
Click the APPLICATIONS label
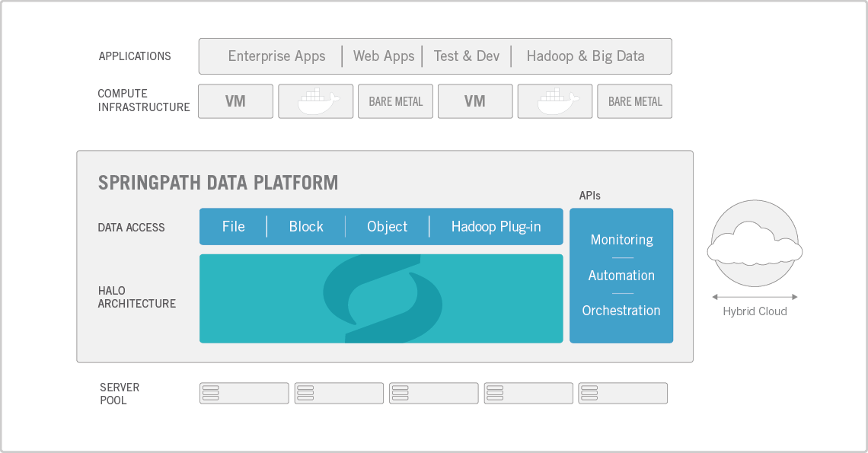tap(135, 56)
